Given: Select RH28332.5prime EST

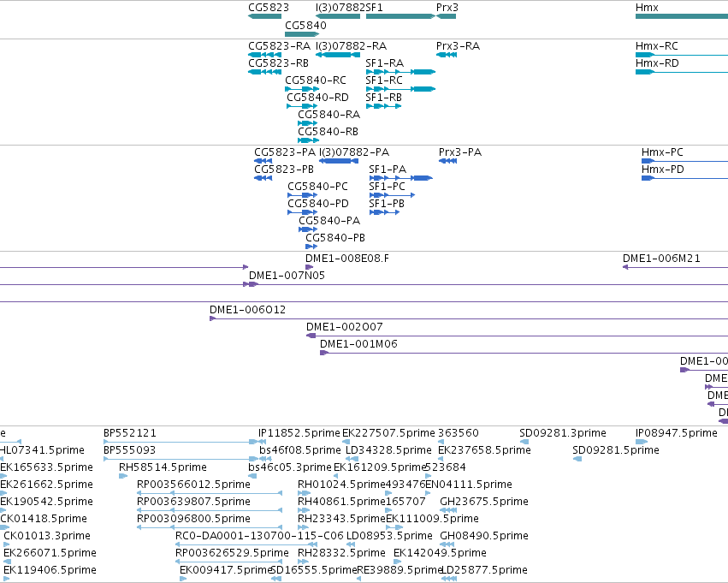Looking at the screenshot, I should tap(303, 562).
